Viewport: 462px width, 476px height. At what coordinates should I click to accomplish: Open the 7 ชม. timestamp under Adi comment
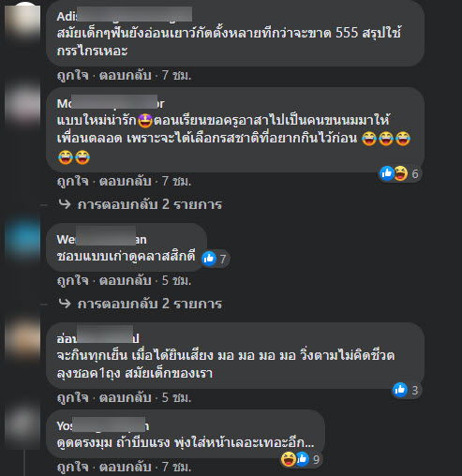(x=176, y=75)
